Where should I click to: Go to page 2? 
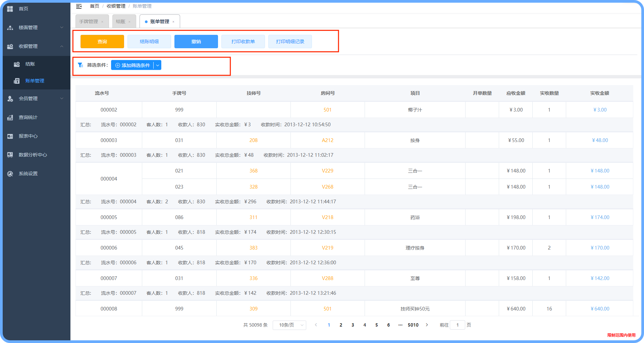pyautogui.click(x=341, y=325)
